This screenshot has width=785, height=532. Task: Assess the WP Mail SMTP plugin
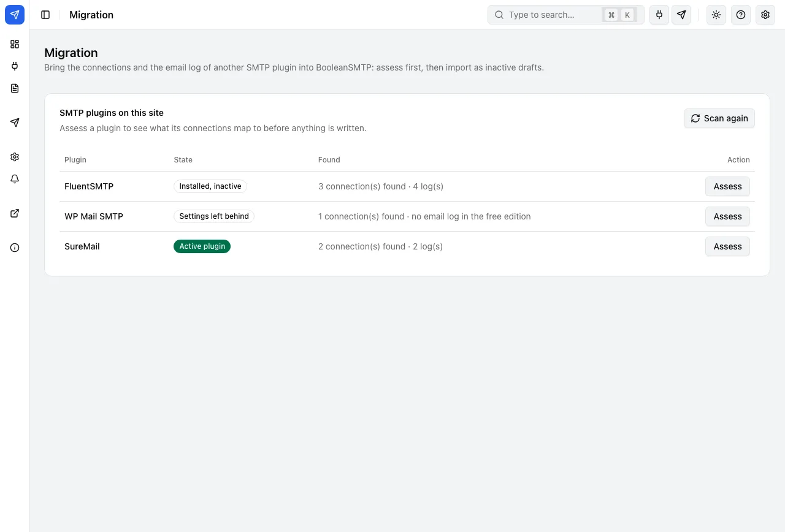(x=727, y=216)
